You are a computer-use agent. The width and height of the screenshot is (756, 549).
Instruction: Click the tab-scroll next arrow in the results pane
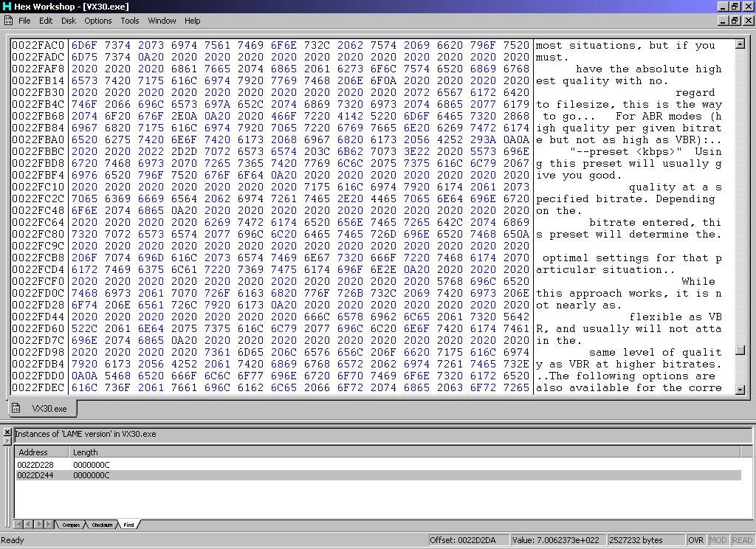pyautogui.click(x=38, y=524)
